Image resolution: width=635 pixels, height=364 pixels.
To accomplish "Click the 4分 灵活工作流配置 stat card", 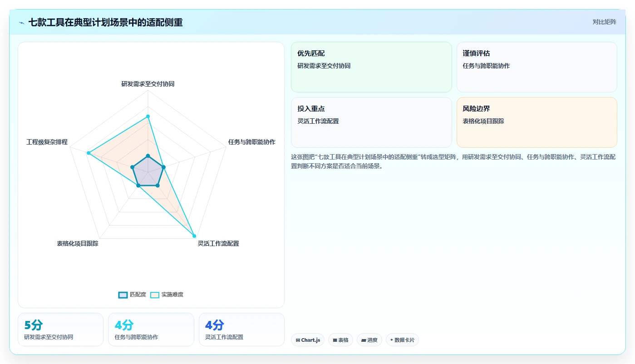I will (x=241, y=330).
